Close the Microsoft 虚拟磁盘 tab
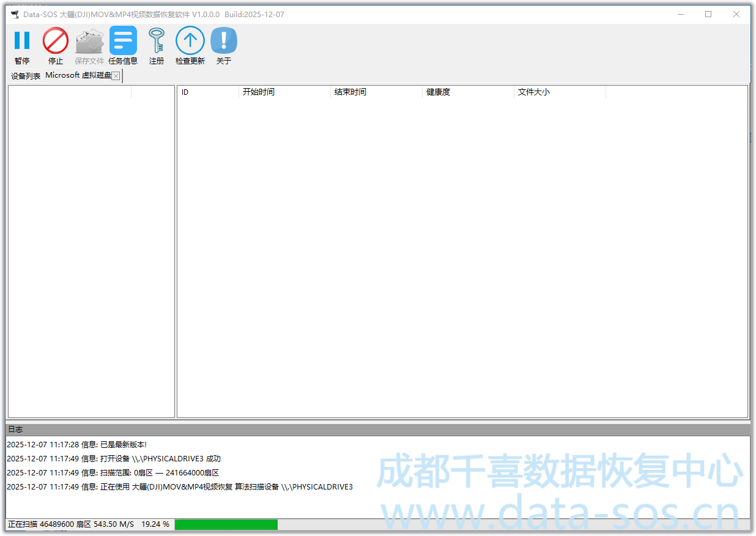 point(116,76)
